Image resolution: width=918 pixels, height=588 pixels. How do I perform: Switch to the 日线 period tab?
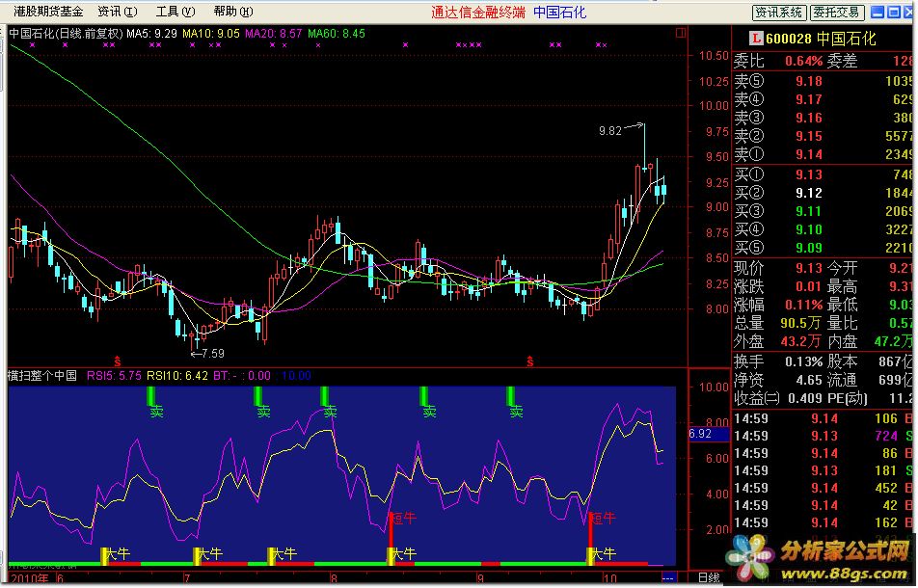(709, 578)
